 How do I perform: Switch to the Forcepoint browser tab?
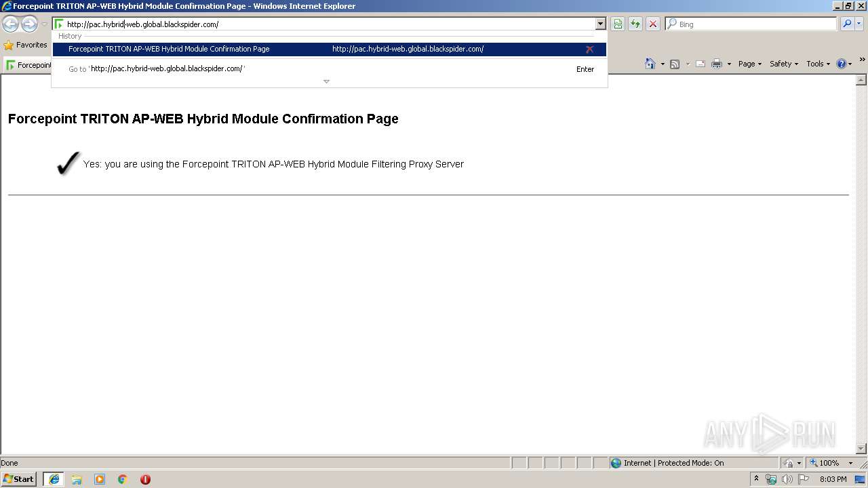[28, 65]
